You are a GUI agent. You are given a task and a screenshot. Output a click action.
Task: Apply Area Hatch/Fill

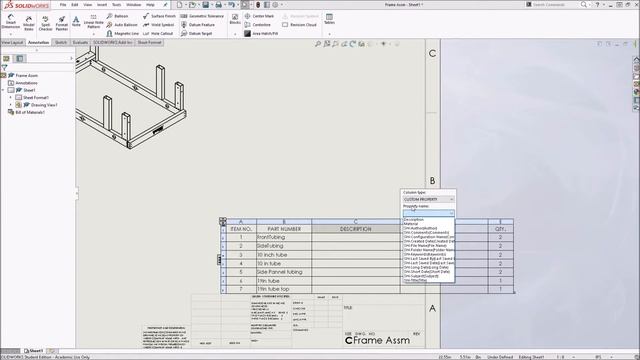pyautogui.click(x=261, y=33)
